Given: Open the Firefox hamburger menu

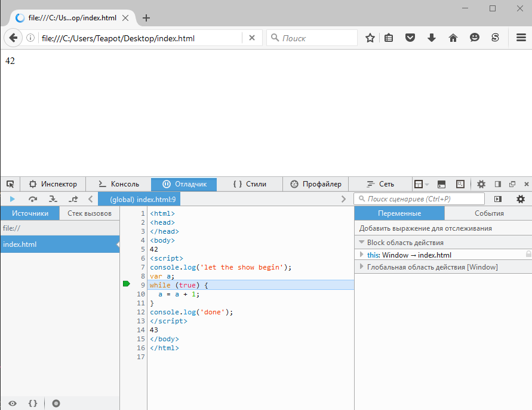Looking at the screenshot, I should coord(521,38).
